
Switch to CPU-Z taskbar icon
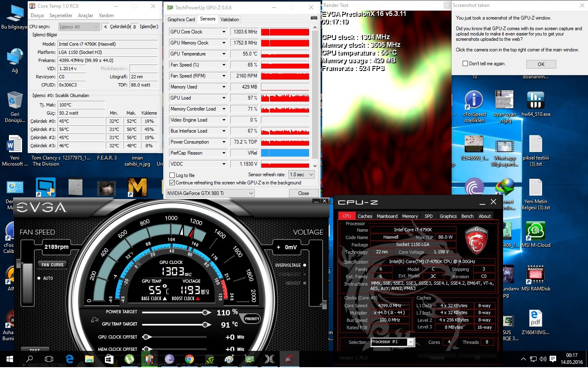pyautogui.click(x=289, y=359)
